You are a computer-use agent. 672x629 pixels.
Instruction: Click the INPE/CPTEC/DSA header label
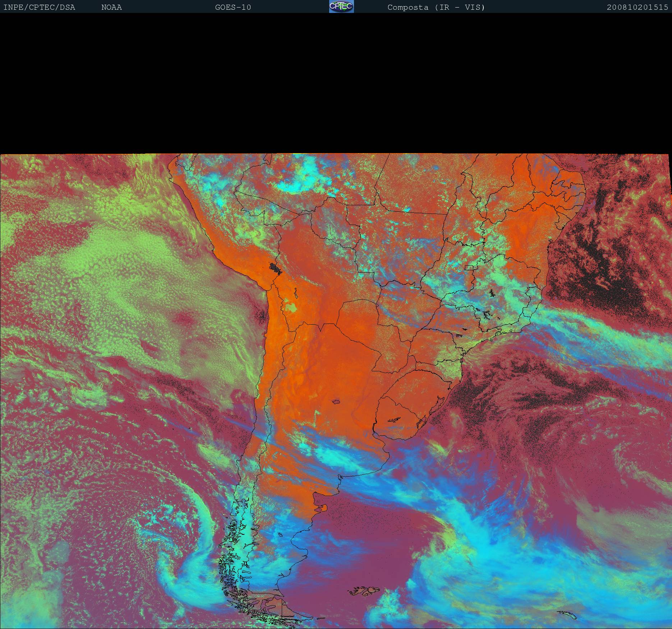click(39, 8)
